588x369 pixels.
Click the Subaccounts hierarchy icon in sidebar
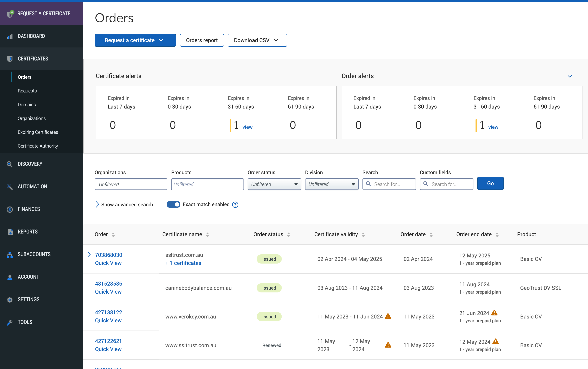pos(10,255)
